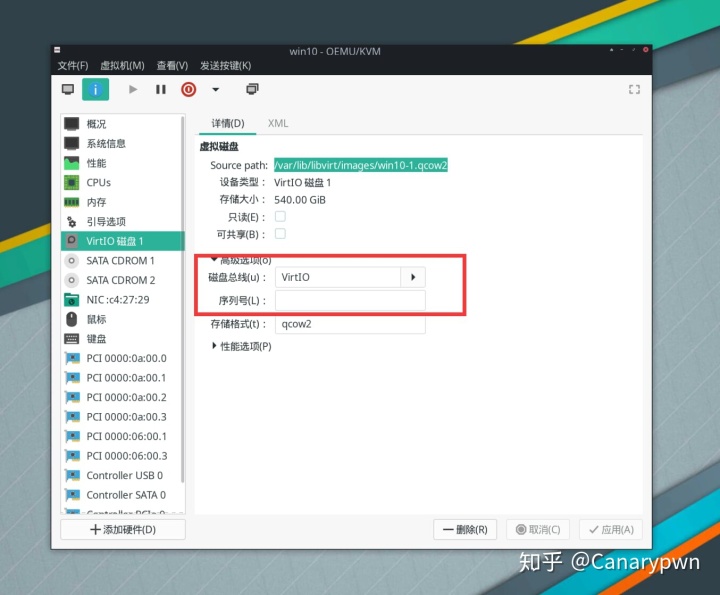Open the 查看(V) menu
720x595 pixels.
[x=172, y=66]
